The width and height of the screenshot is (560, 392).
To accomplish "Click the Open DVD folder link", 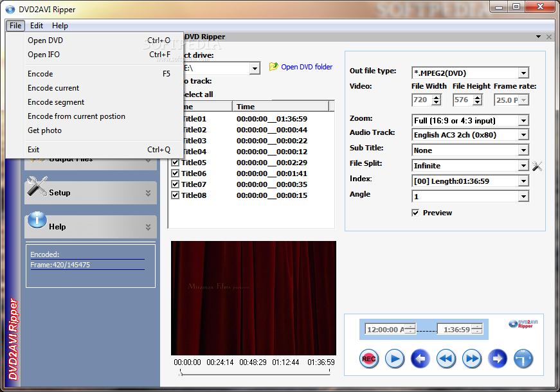I will click(x=307, y=67).
